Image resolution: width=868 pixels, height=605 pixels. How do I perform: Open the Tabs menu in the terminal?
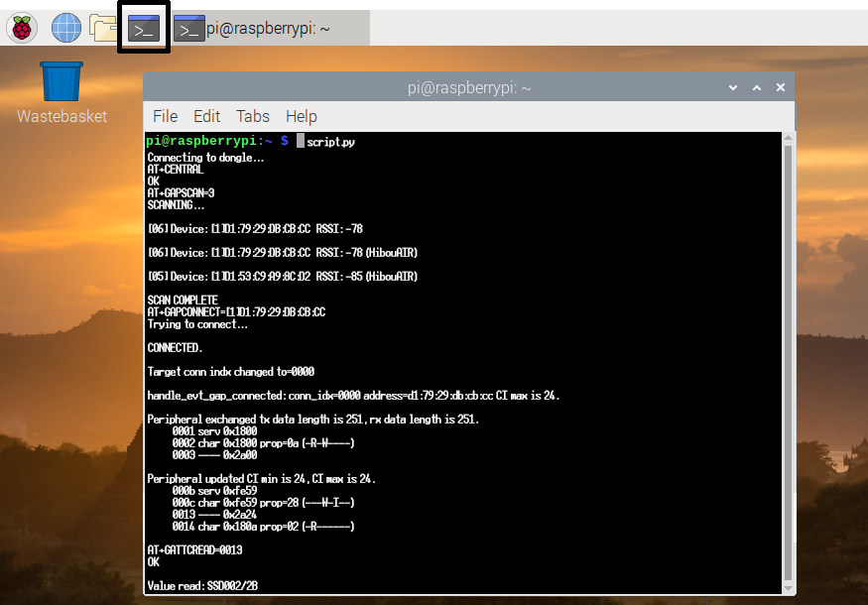point(252,116)
